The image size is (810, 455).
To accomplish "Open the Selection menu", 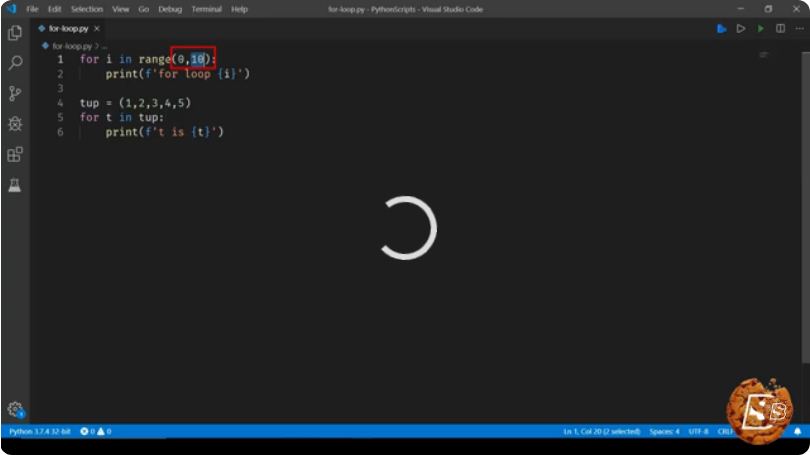I will 87,9.
